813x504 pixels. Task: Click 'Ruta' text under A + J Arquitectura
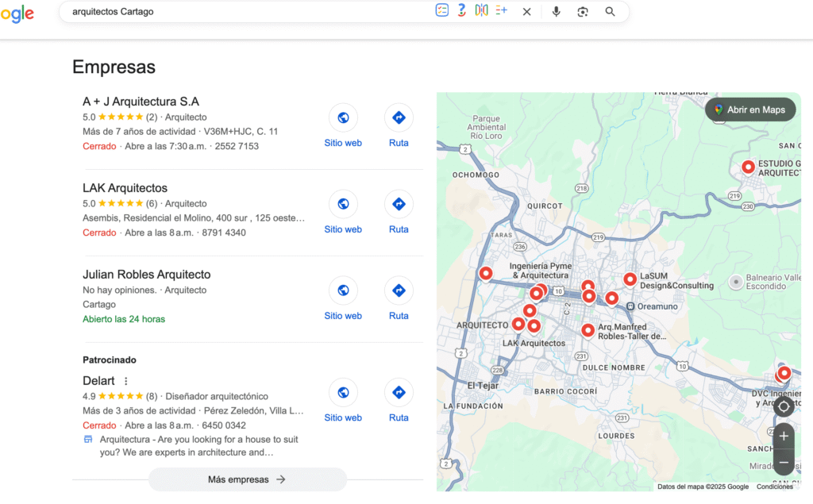pos(399,143)
